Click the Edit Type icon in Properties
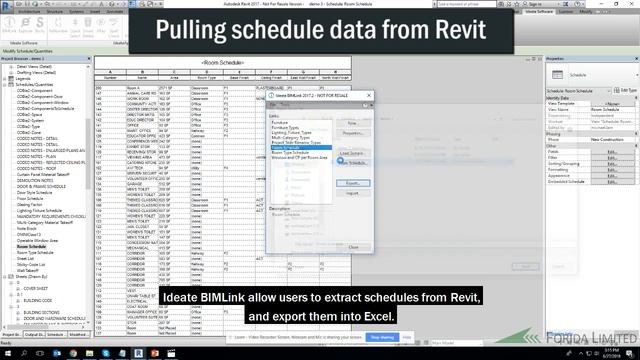Screen dimensions: 640x360 617,90
